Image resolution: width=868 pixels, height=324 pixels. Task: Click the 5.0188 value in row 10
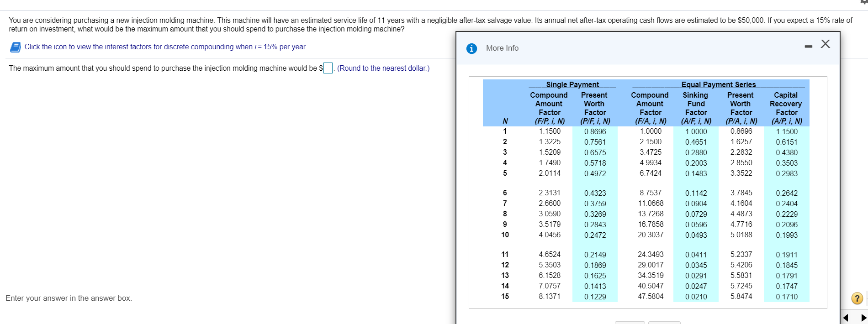[741, 235]
